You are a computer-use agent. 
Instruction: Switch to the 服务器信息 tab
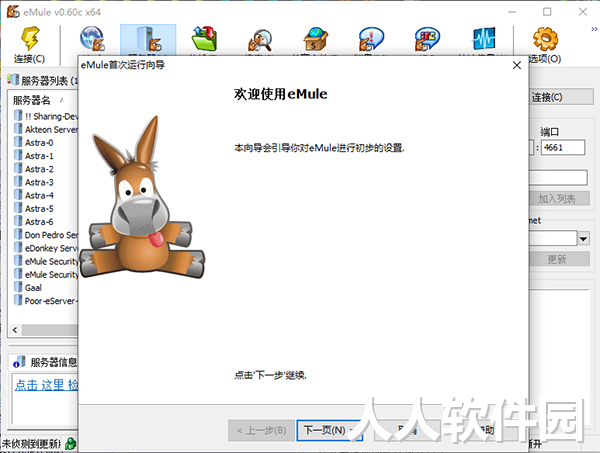[44, 362]
